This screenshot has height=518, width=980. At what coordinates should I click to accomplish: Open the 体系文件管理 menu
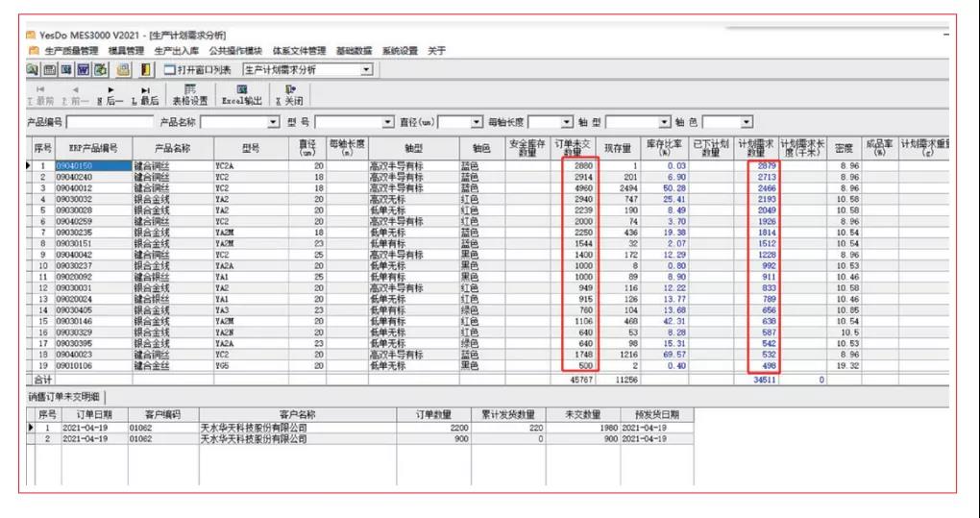tap(300, 51)
